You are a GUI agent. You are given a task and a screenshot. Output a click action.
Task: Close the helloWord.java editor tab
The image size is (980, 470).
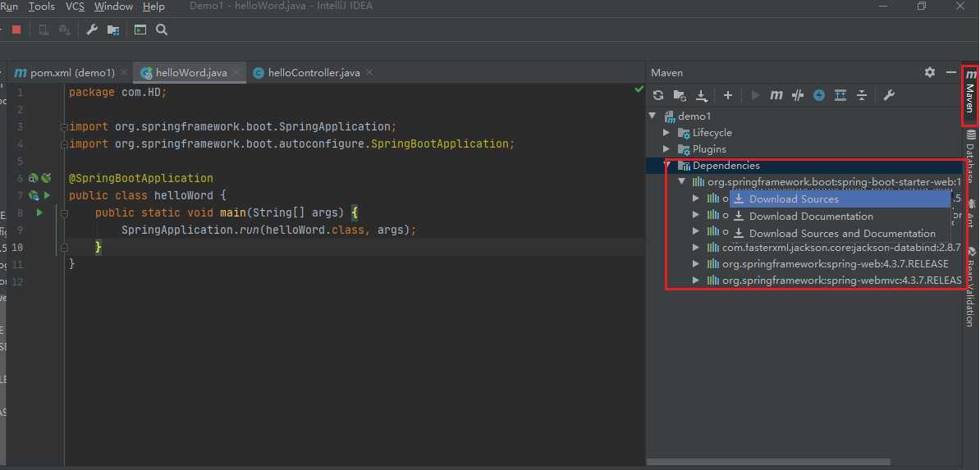(x=236, y=72)
